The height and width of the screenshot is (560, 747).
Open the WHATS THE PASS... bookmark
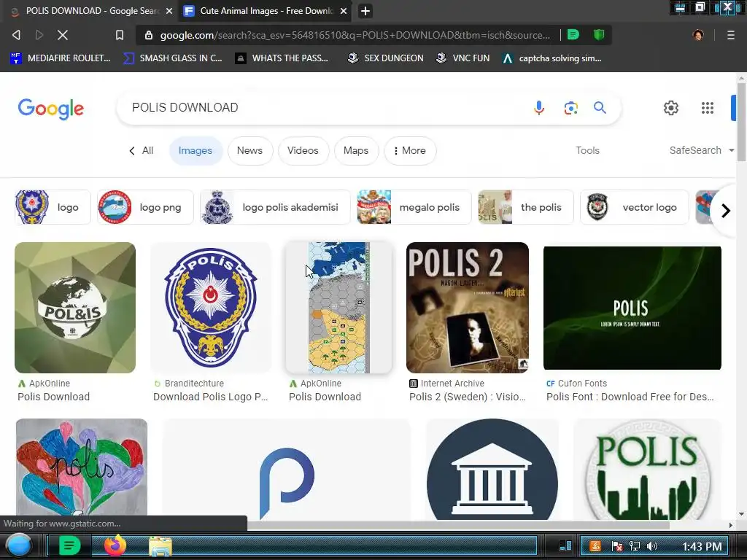pyautogui.click(x=282, y=58)
